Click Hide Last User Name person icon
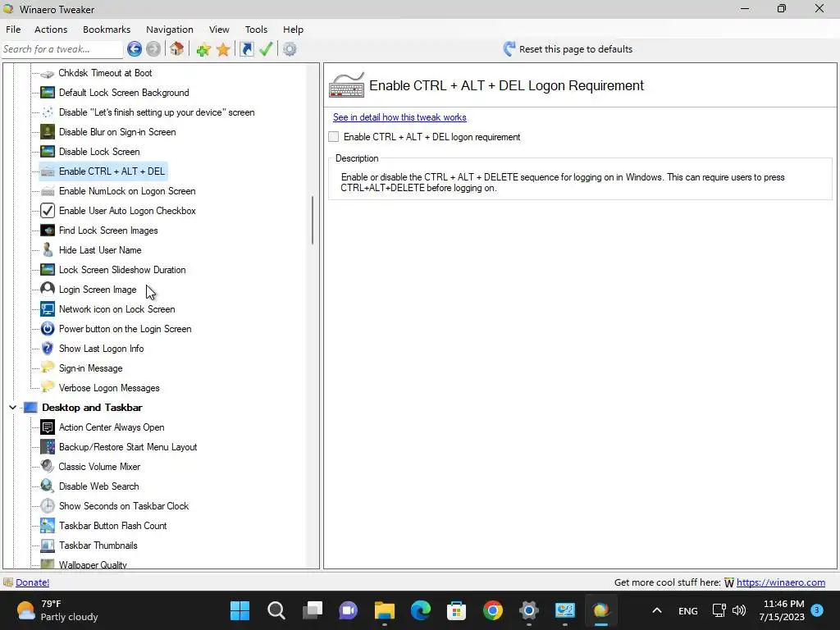This screenshot has width=840, height=630. click(47, 250)
